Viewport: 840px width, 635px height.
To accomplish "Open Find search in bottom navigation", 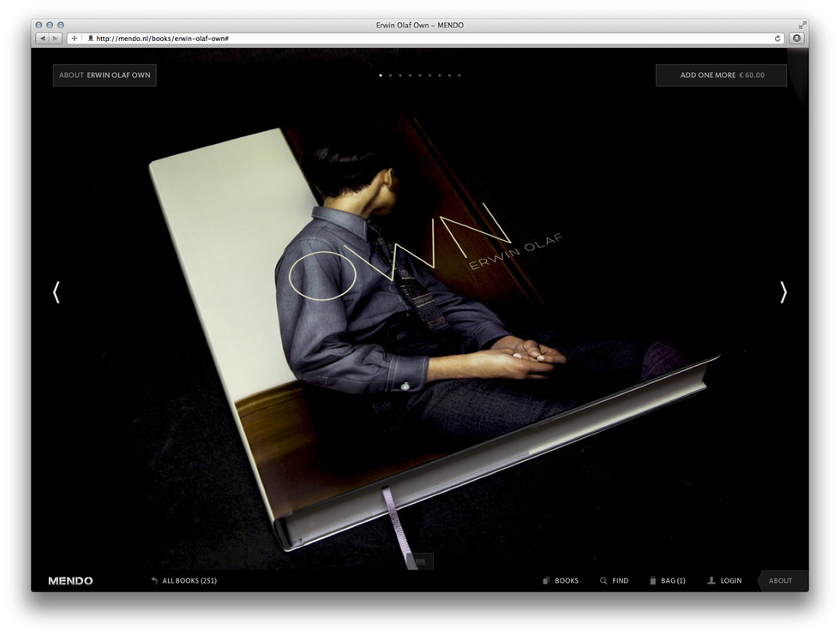I will (x=614, y=581).
